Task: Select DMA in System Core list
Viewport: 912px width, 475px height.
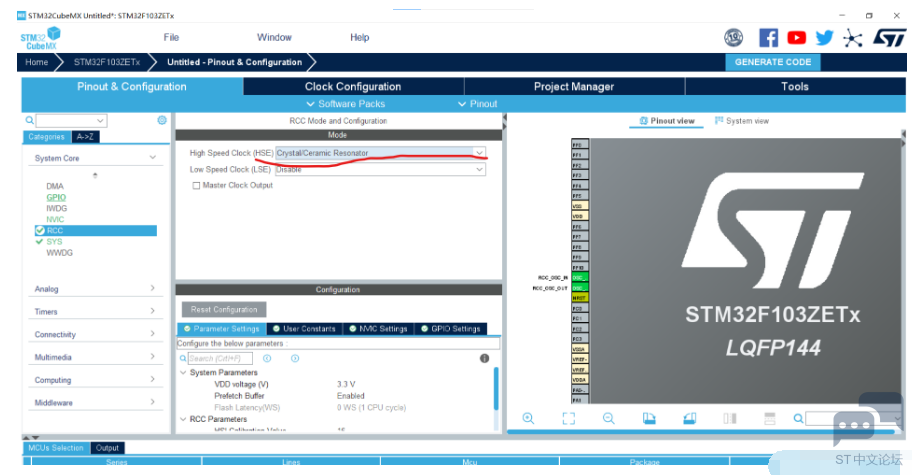Action: [55, 186]
